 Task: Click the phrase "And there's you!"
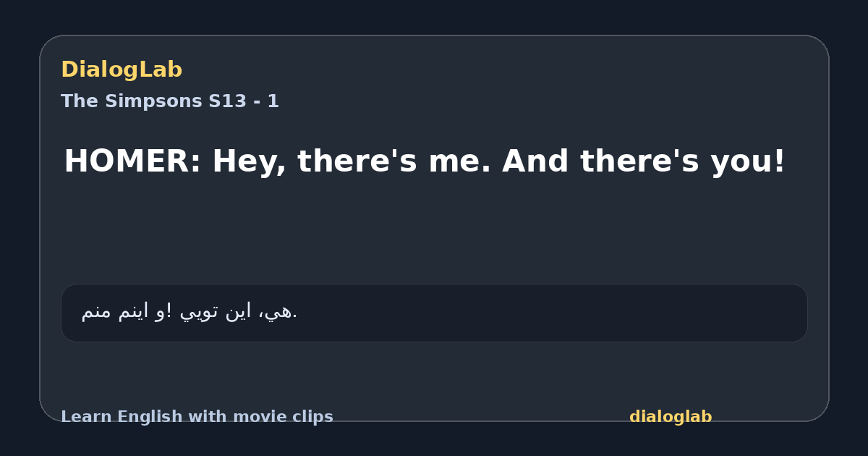coord(644,161)
